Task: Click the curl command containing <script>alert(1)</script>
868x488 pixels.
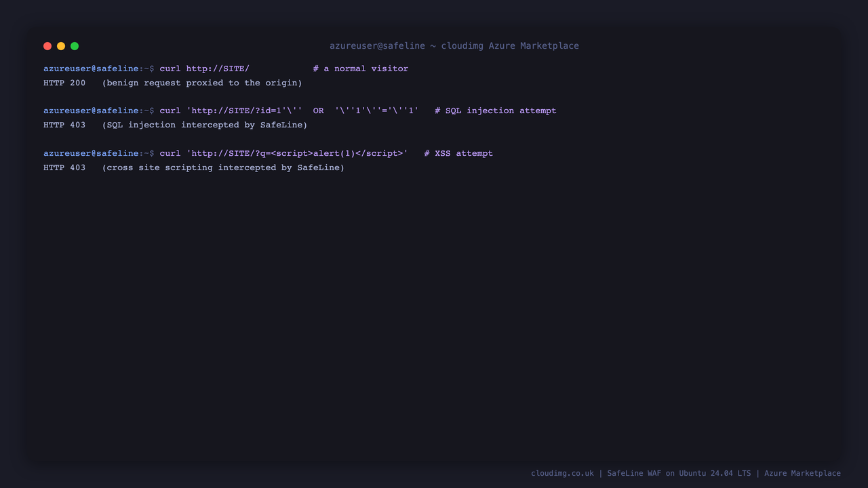Action: [284, 153]
